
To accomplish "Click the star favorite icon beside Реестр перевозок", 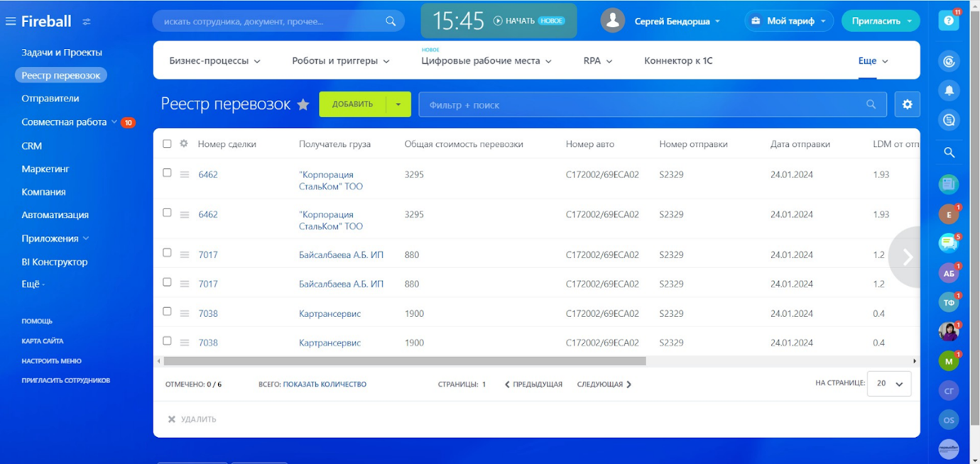I will (303, 105).
